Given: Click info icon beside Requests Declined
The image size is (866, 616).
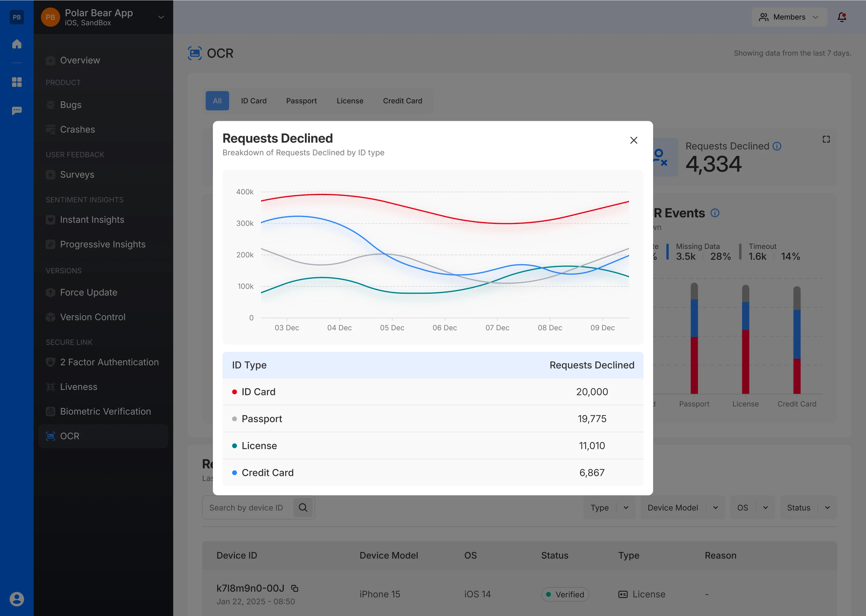Looking at the screenshot, I should coord(777,146).
